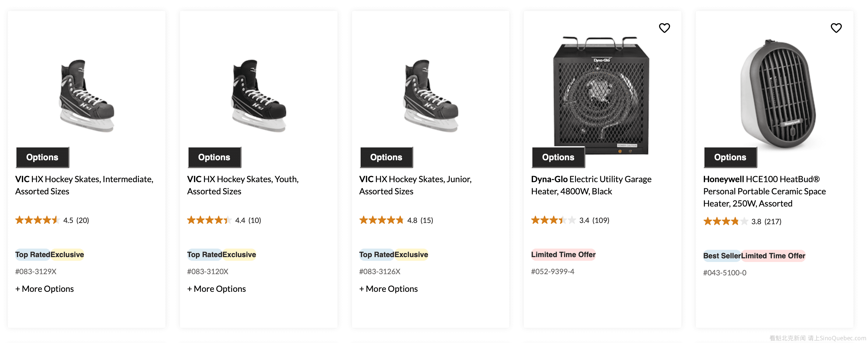868x343 pixels.
Task: Click the Youth hockey skates product image
Action: [259, 96]
